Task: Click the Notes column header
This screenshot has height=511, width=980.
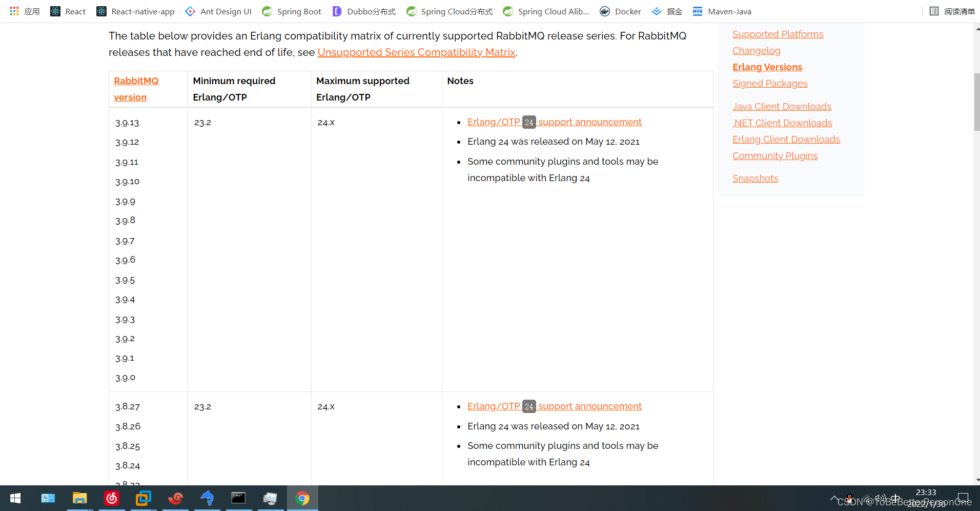Action: click(x=460, y=81)
